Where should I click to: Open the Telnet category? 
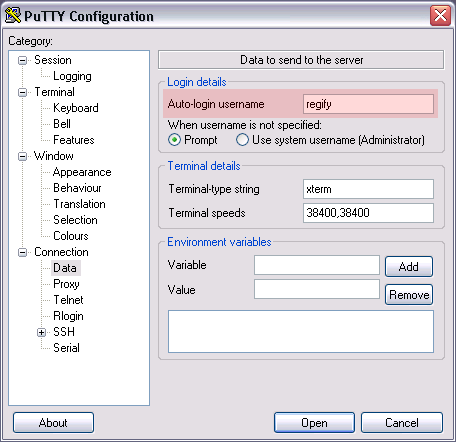(x=68, y=300)
